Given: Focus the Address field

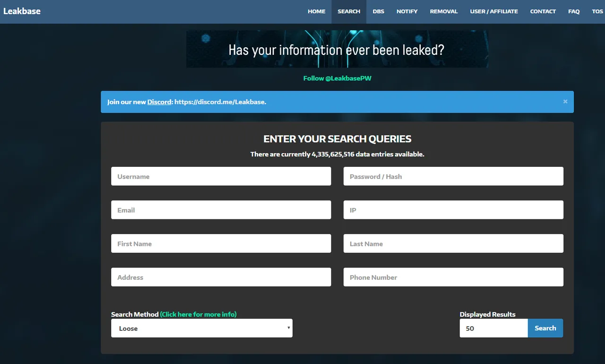Looking at the screenshot, I should (221, 277).
